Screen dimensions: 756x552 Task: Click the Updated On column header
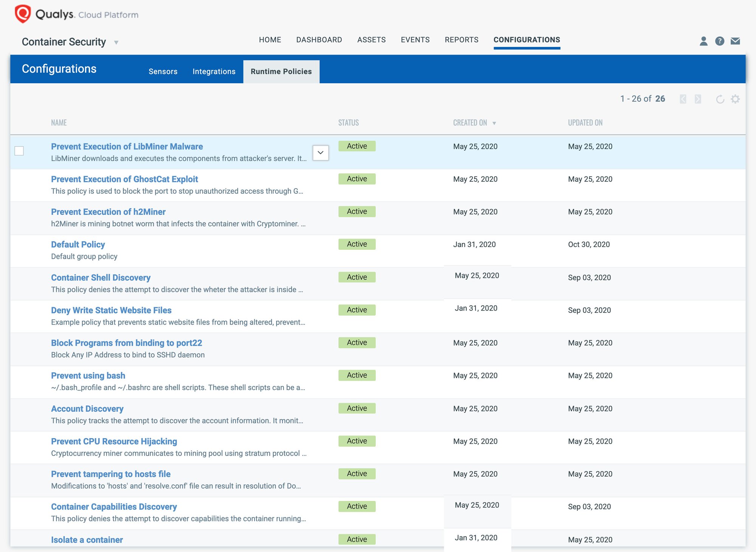click(585, 123)
